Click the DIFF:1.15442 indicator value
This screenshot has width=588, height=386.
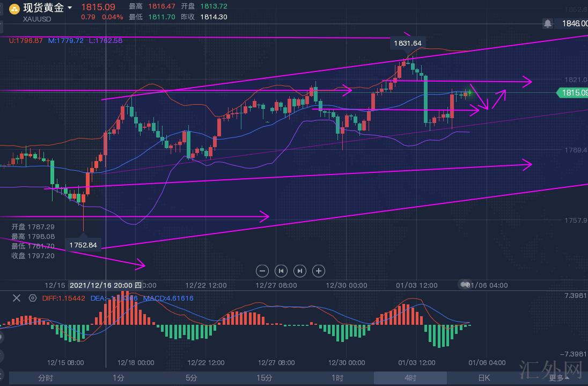point(64,298)
